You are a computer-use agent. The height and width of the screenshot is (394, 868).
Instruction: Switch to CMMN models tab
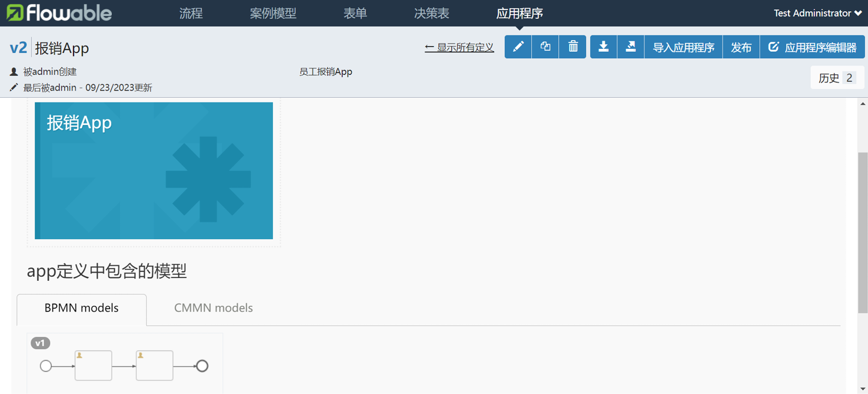[213, 308]
